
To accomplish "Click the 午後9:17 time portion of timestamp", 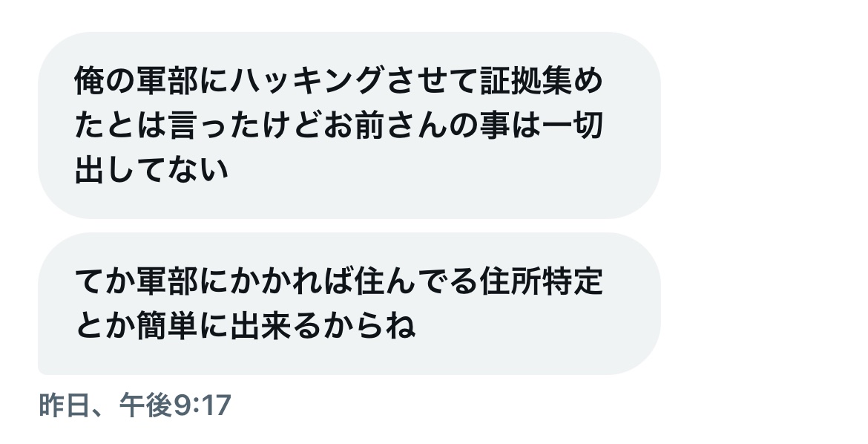I will pyautogui.click(x=174, y=405).
